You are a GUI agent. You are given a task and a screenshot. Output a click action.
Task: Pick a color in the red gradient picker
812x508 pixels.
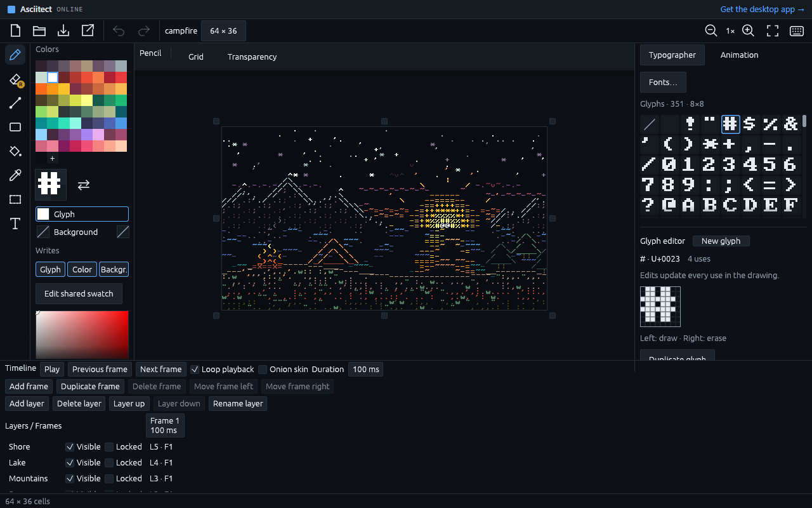(x=82, y=334)
